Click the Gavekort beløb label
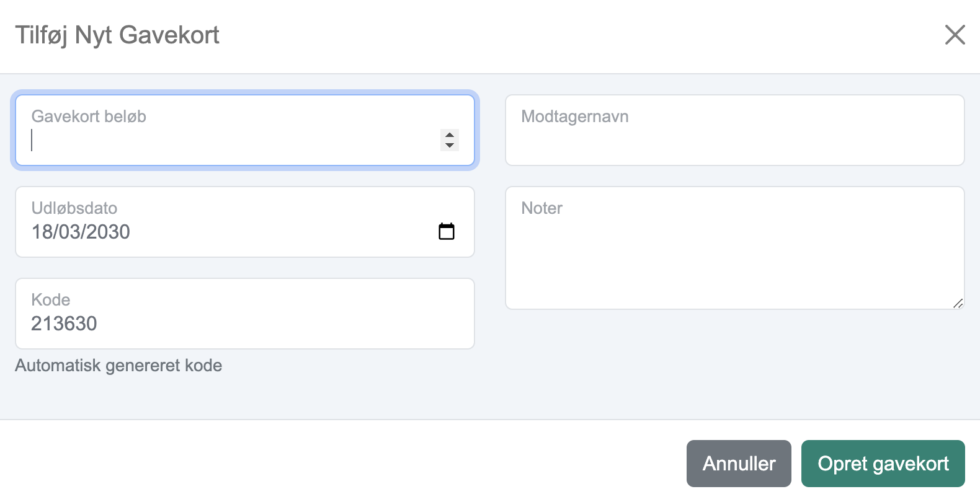This screenshot has width=980, height=502. click(89, 117)
